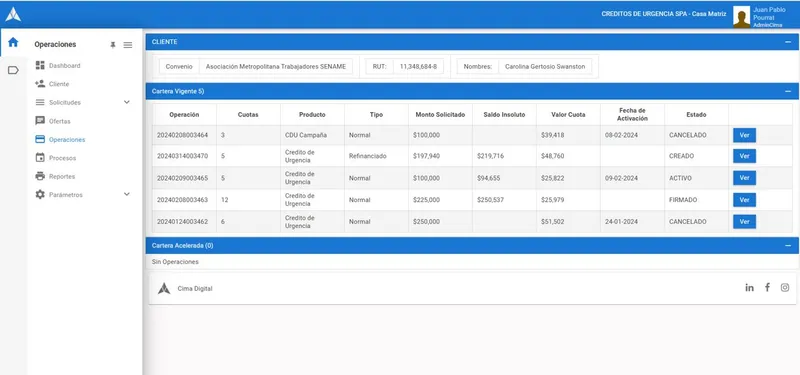This screenshot has width=800, height=375.
Task: Click the Cuotas column header
Action: pos(248,115)
